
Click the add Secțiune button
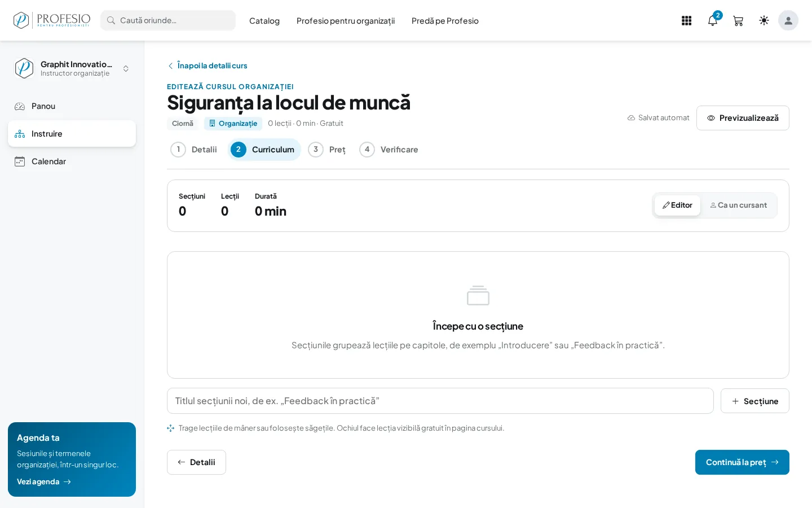pyautogui.click(x=755, y=401)
